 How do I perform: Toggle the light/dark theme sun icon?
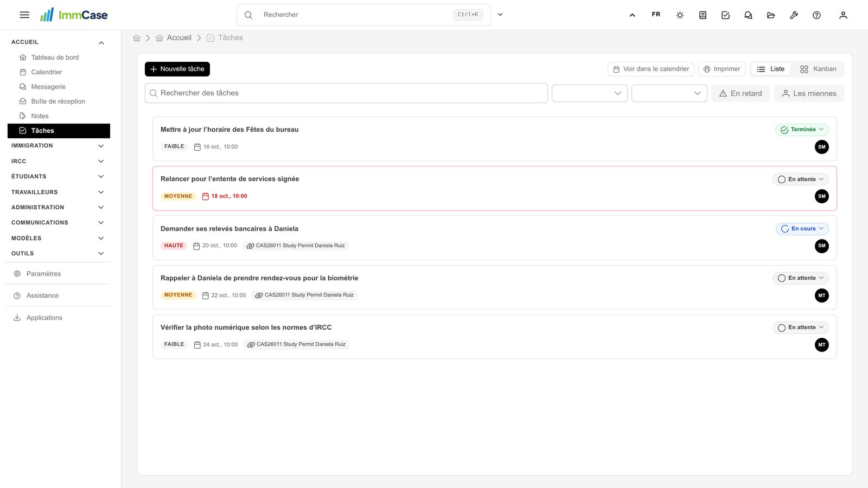point(680,15)
